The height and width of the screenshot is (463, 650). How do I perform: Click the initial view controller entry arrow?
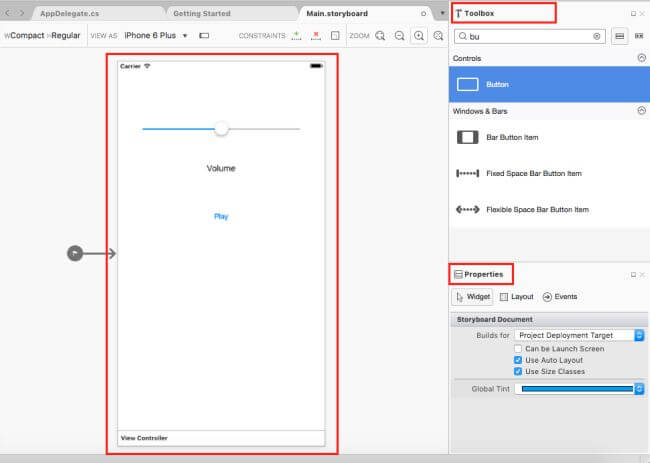pyautogui.click(x=92, y=253)
